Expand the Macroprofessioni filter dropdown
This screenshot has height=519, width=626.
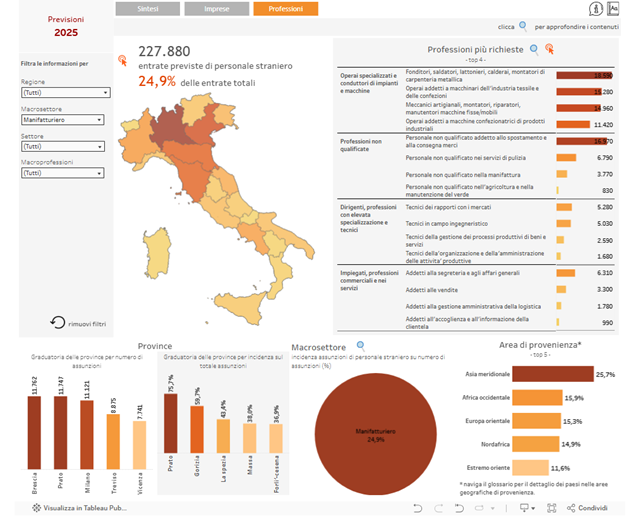(65, 173)
